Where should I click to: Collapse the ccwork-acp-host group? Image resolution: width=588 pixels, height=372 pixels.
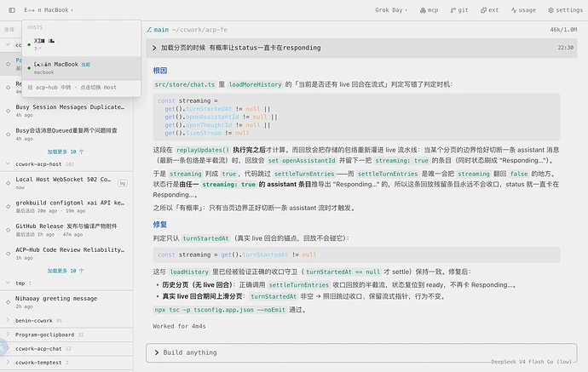tap(8, 163)
